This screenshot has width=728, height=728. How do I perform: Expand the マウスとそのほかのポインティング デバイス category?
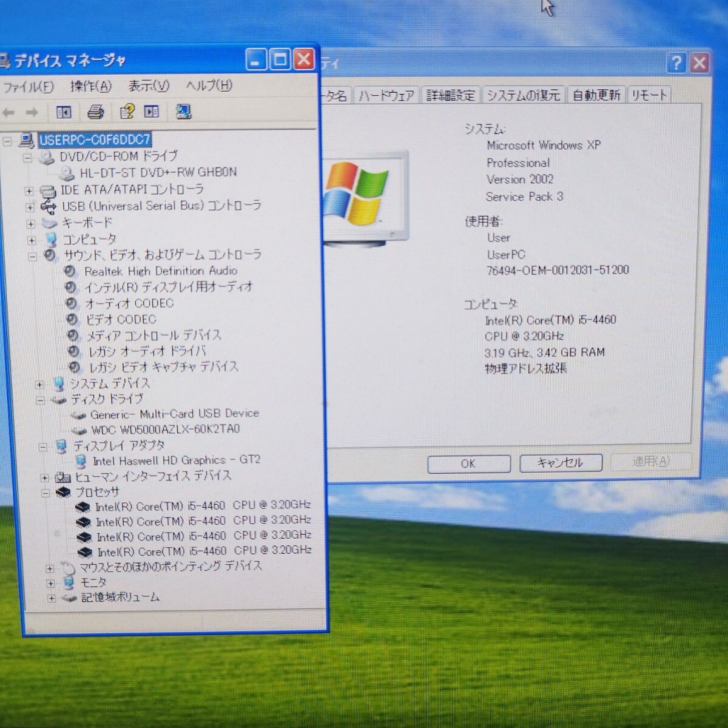tap(50, 568)
